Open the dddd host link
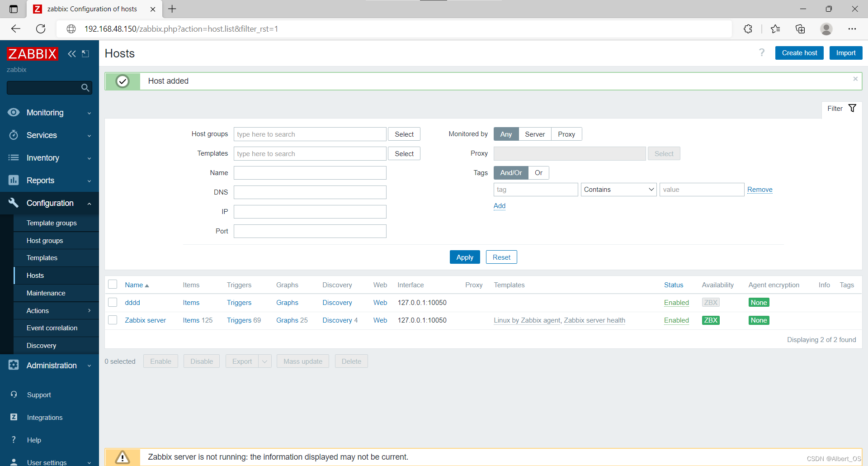Viewport: 868px width, 466px height. coord(132,303)
